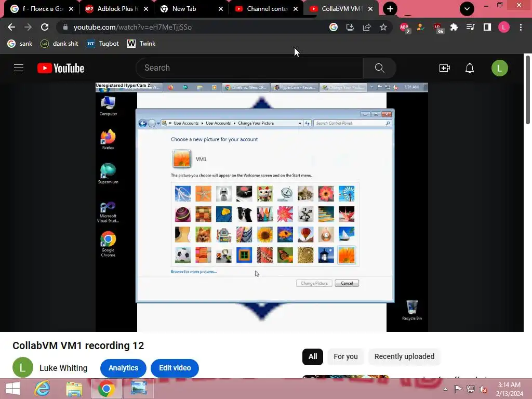The width and height of the screenshot is (532, 399).
Task: Open the Luke Whiting channel name
Action: [x=63, y=368]
